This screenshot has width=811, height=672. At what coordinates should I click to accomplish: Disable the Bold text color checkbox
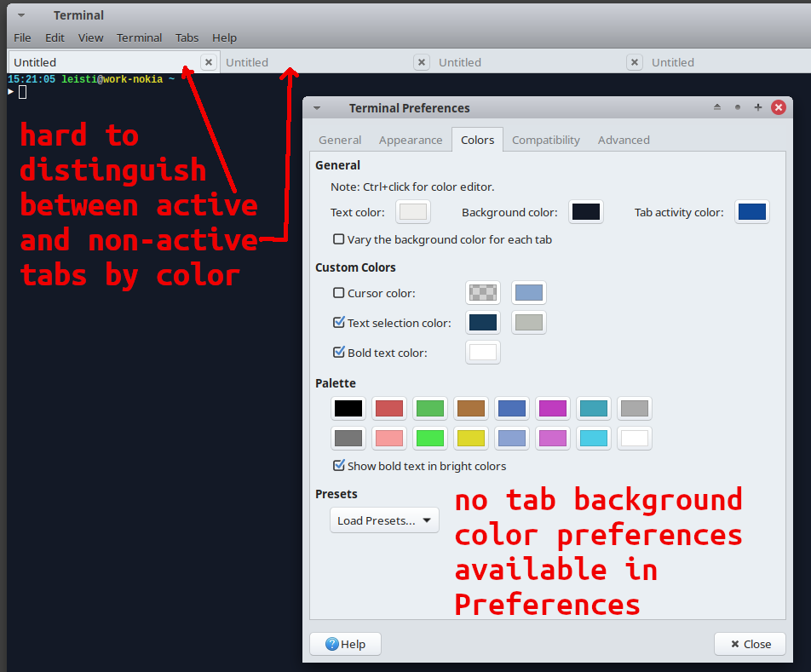[339, 353]
